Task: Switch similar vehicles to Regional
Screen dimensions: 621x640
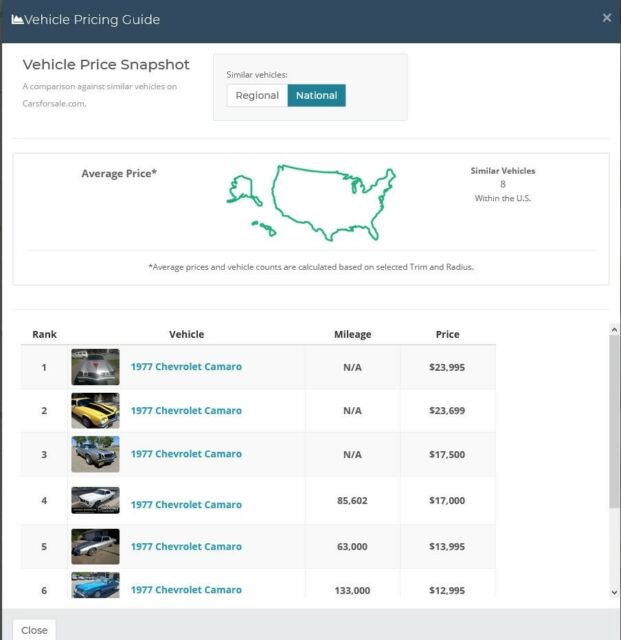Action: click(257, 96)
